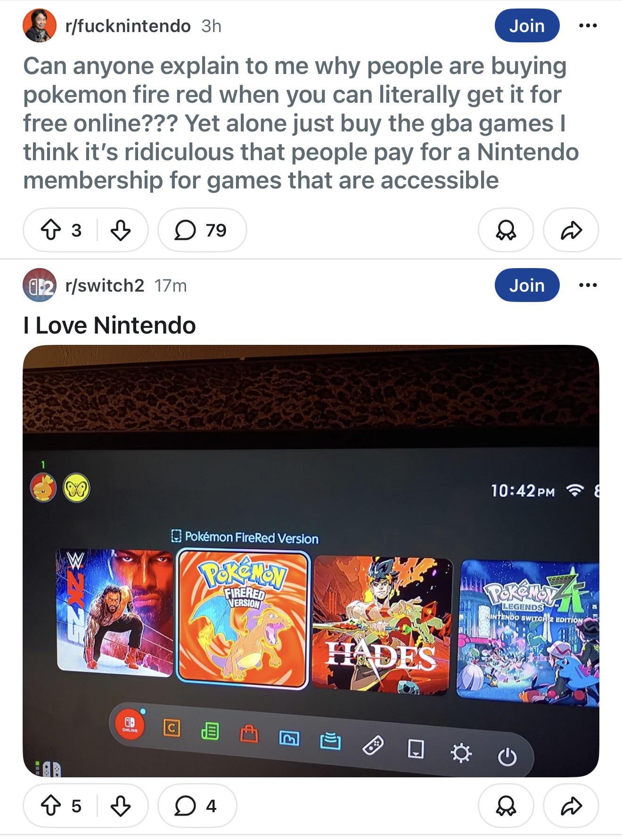Downvote the r/fucknintendo post
This screenshot has height=840, width=622.
point(121,230)
